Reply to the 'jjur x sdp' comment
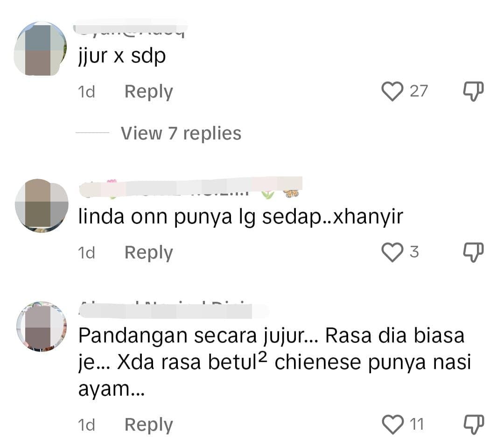This screenshot has height=448, width=504. [148, 91]
